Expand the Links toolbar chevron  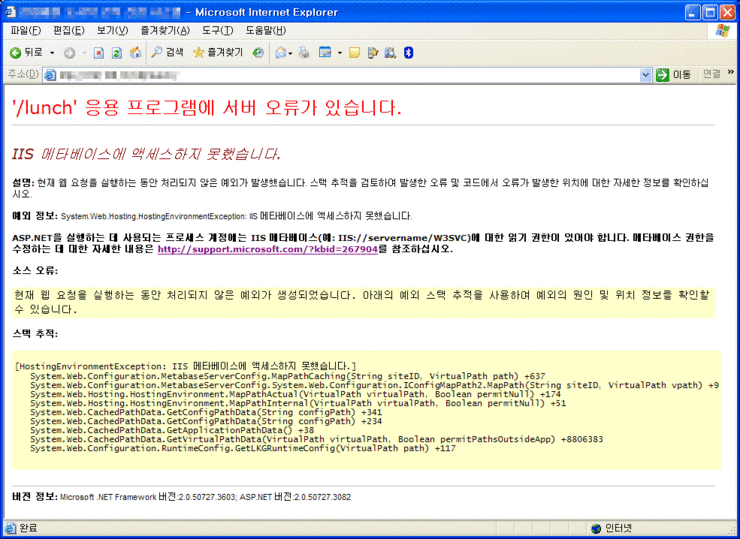731,72
